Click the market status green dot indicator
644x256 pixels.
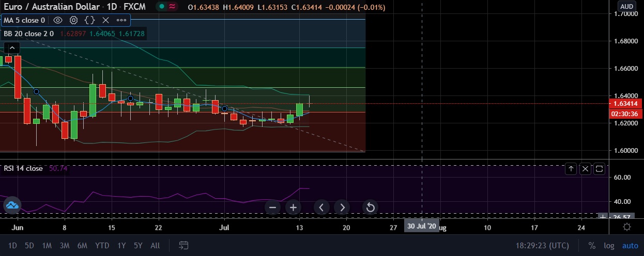162,7
